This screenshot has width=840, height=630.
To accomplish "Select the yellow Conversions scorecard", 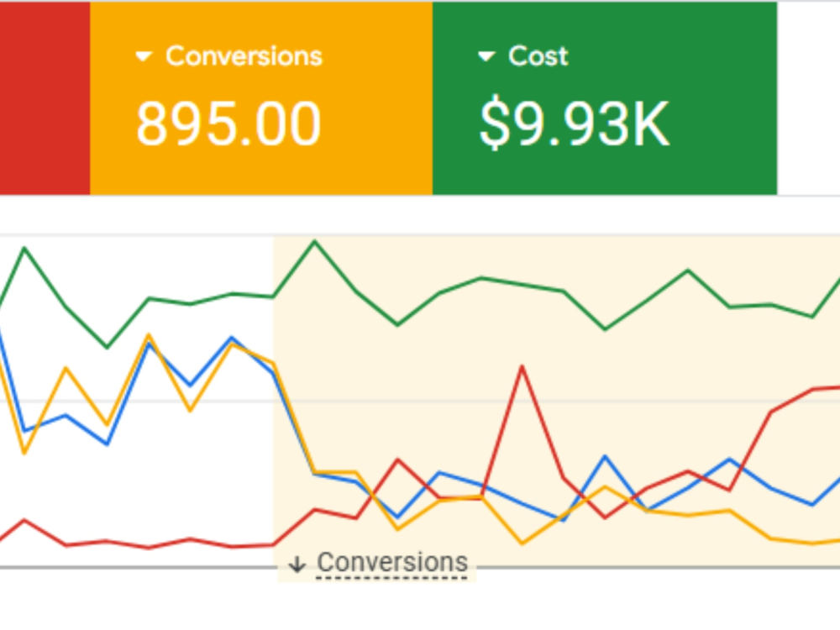I will (x=261, y=98).
